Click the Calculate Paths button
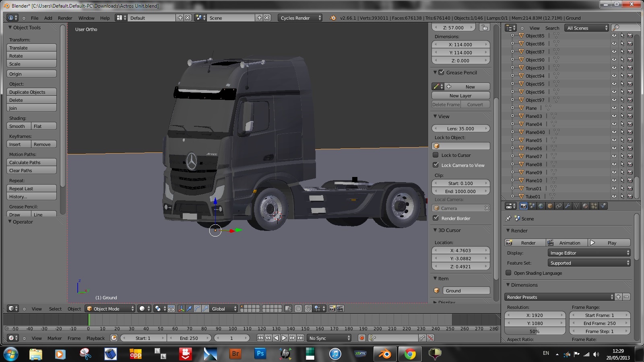Image resolution: width=644 pixels, height=362 pixels. click(x=31, y=162)
